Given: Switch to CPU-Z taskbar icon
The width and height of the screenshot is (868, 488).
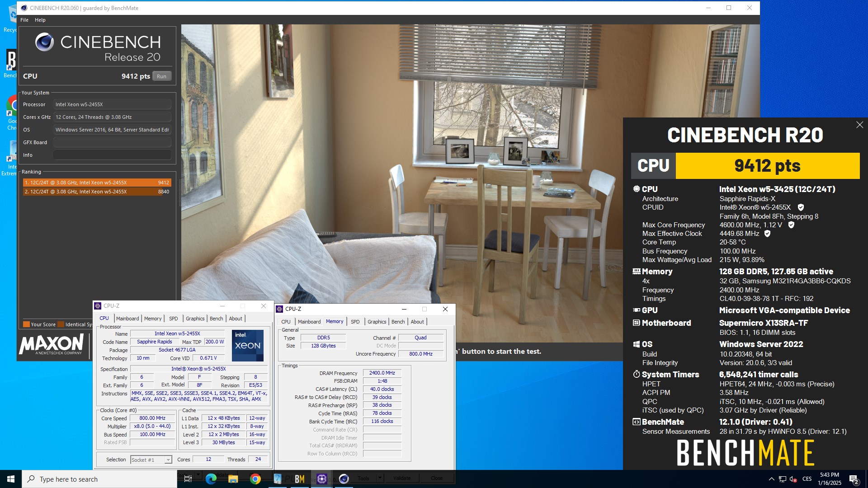Looking at the screenshot, I should point(322,479).
